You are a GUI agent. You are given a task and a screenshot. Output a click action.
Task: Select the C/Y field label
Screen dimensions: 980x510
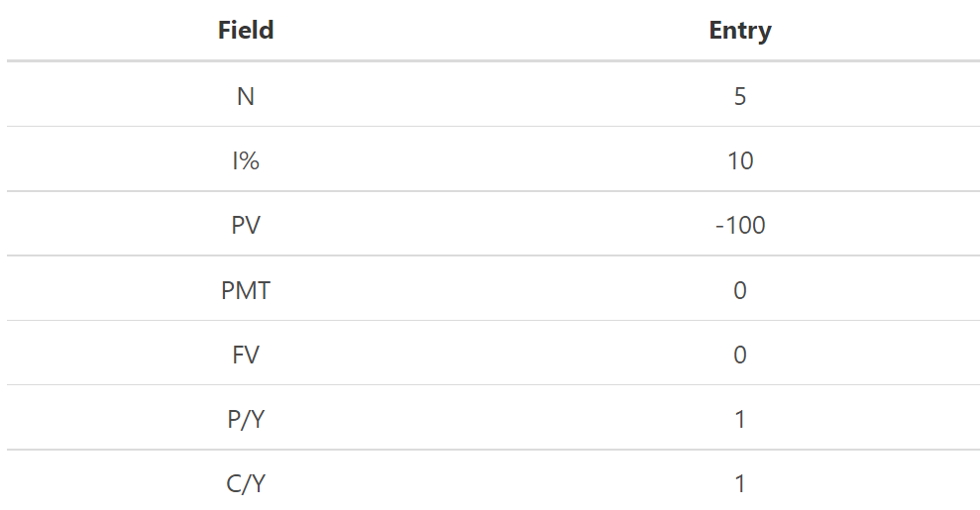[x=246, y=484]
